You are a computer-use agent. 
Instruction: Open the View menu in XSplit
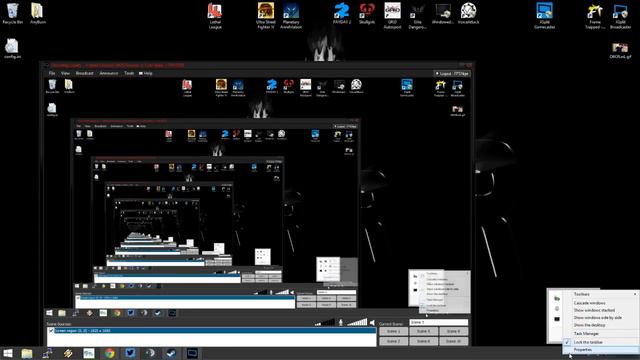click(x=65, y=73)
